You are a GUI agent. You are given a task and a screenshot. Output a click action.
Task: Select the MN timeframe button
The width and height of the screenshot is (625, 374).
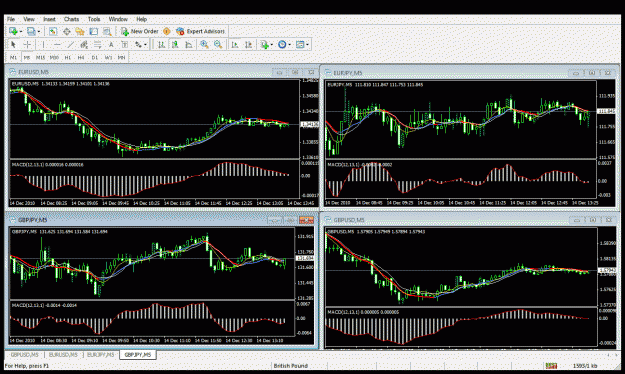122,58
